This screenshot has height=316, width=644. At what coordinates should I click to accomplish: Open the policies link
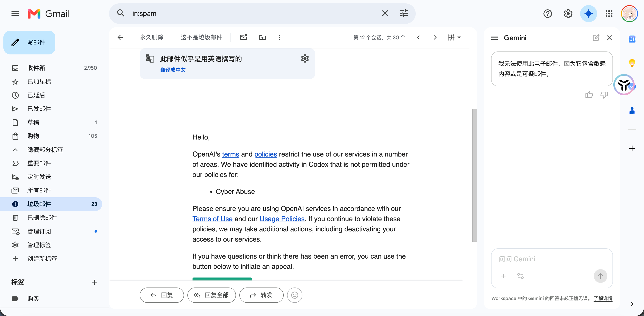[266, 154]
